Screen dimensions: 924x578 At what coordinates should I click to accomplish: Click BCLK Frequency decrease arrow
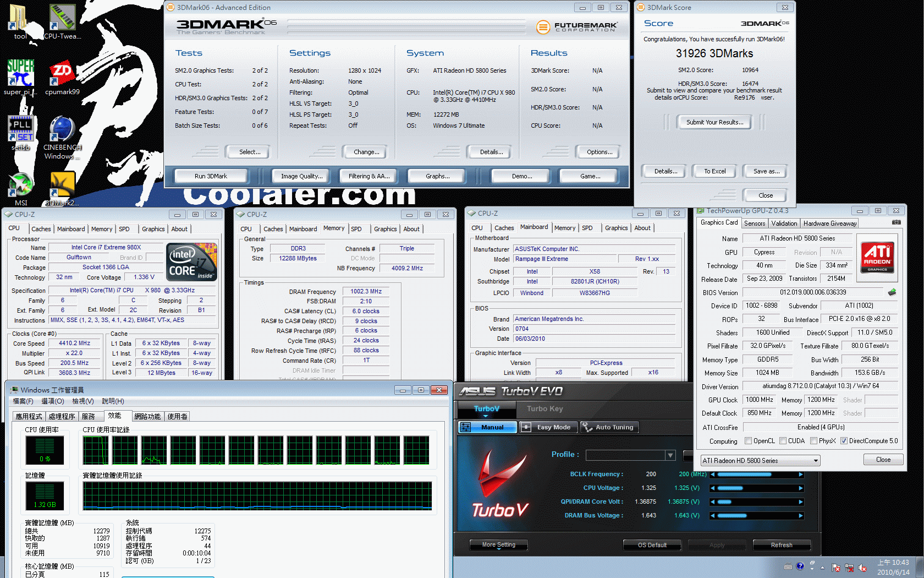(713, 474)
